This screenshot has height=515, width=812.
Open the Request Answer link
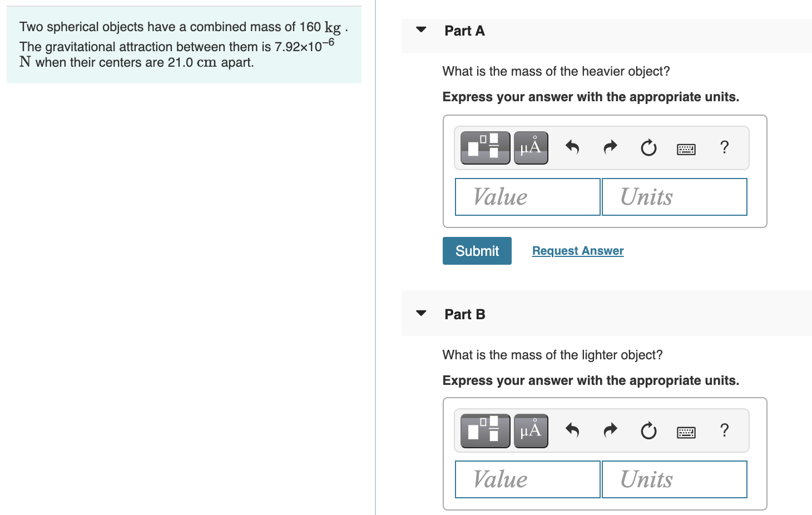577,250
